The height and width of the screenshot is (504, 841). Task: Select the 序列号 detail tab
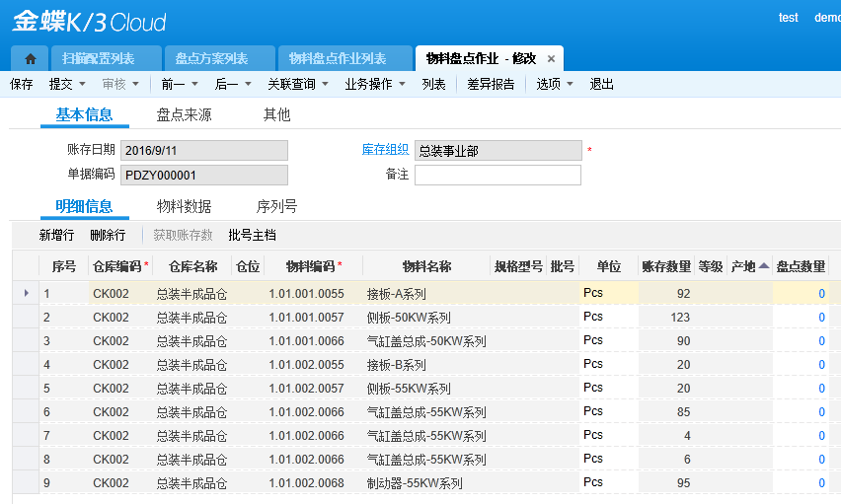276,207
